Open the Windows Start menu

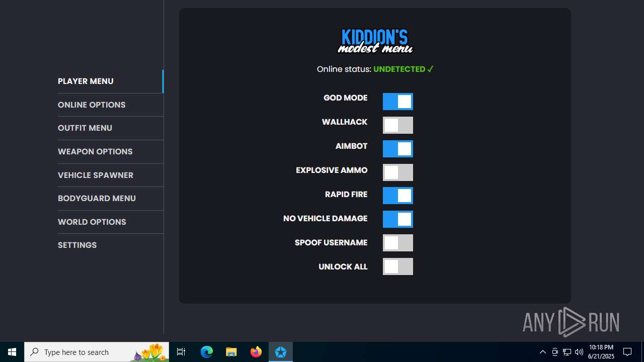12,352
